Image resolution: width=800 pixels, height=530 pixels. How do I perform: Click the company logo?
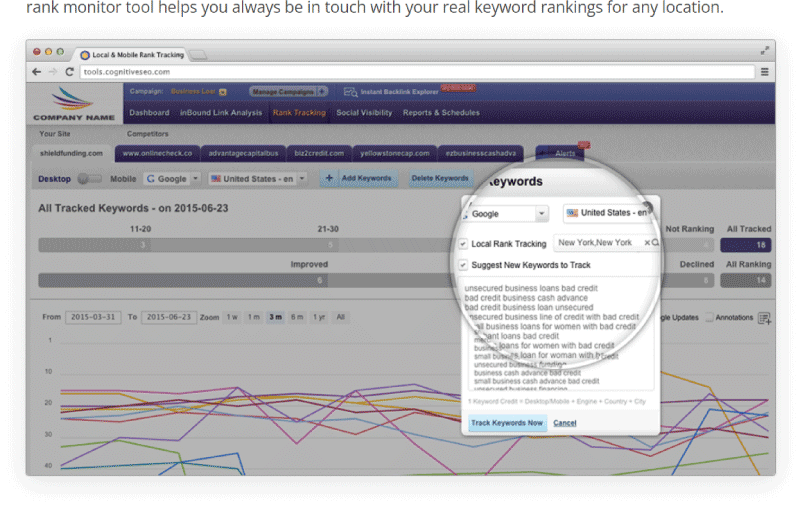pos(74,104)
